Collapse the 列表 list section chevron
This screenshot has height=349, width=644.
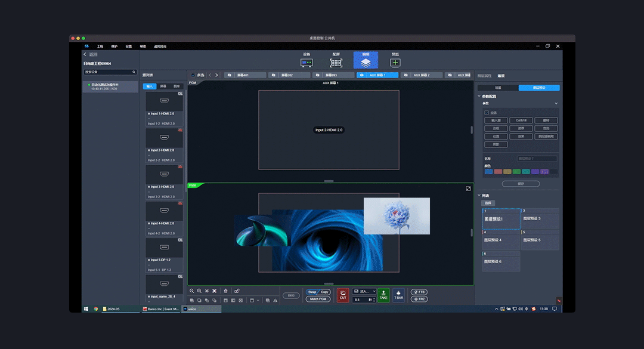pos(479,195)
